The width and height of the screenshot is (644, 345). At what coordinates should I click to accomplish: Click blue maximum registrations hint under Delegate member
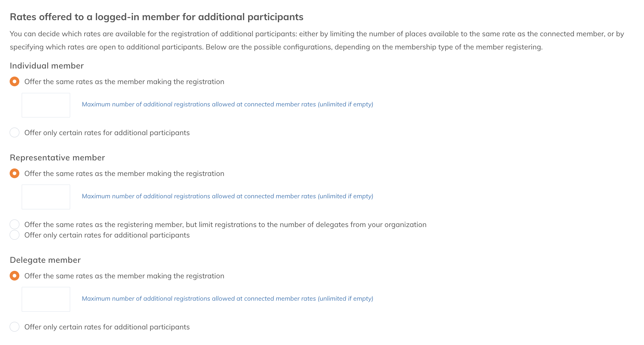pos(227,299)
